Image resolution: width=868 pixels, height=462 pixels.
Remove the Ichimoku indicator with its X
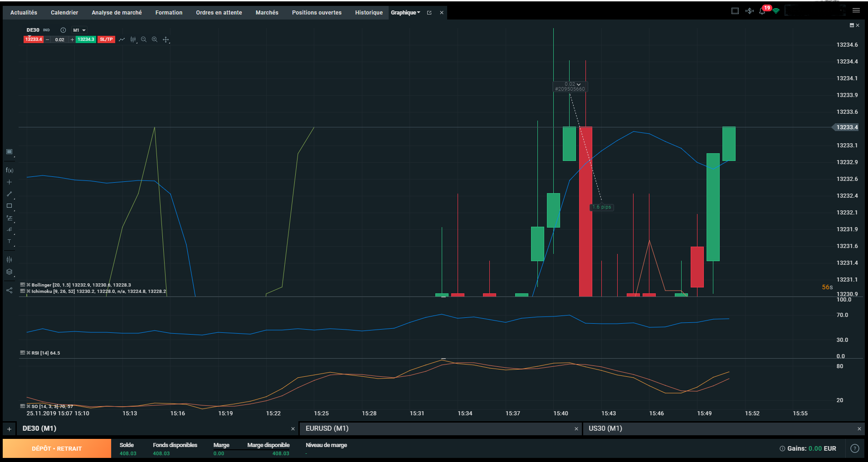29,291
